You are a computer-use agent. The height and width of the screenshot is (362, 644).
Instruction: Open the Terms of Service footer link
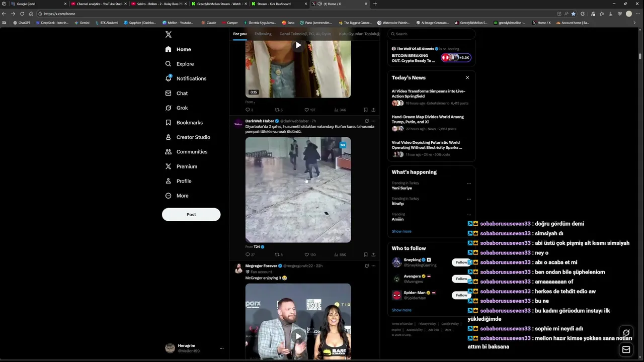click(402, 324)
